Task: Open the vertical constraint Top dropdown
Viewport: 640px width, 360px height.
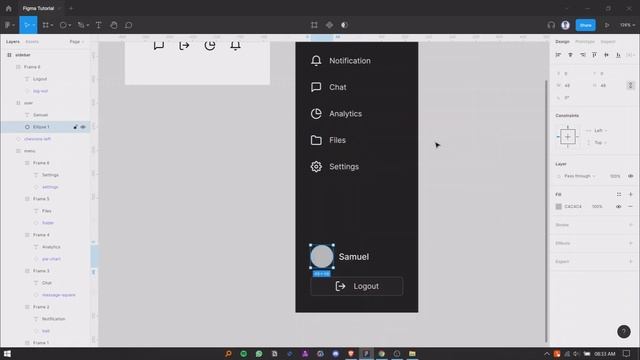Action: (x=600, y=142)
